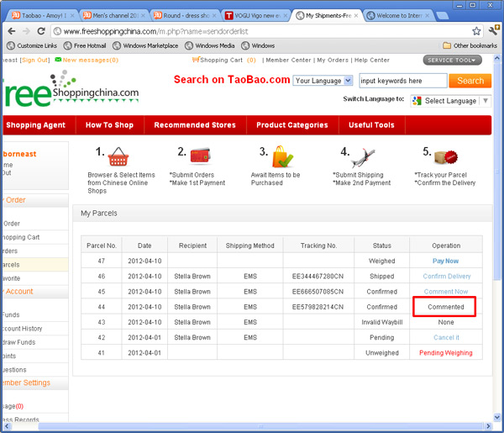The height and width of the screenshot is (433, 504).
Task: Open How To Shop menu
Action: coord(109,125)
